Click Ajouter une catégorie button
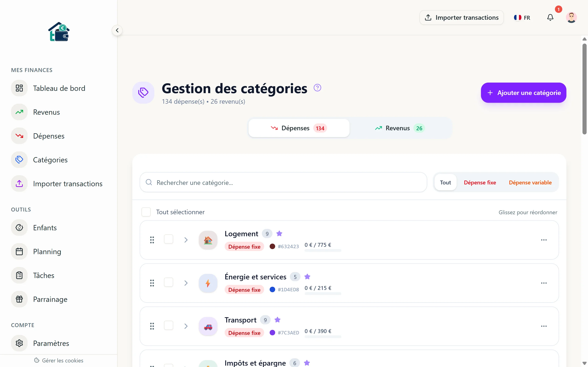 523,93
